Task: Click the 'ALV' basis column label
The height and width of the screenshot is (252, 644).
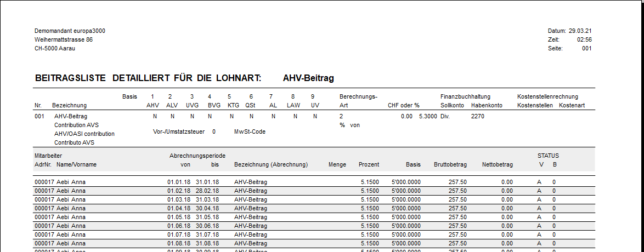Action: pyautogui.click(x=172, y=106)
